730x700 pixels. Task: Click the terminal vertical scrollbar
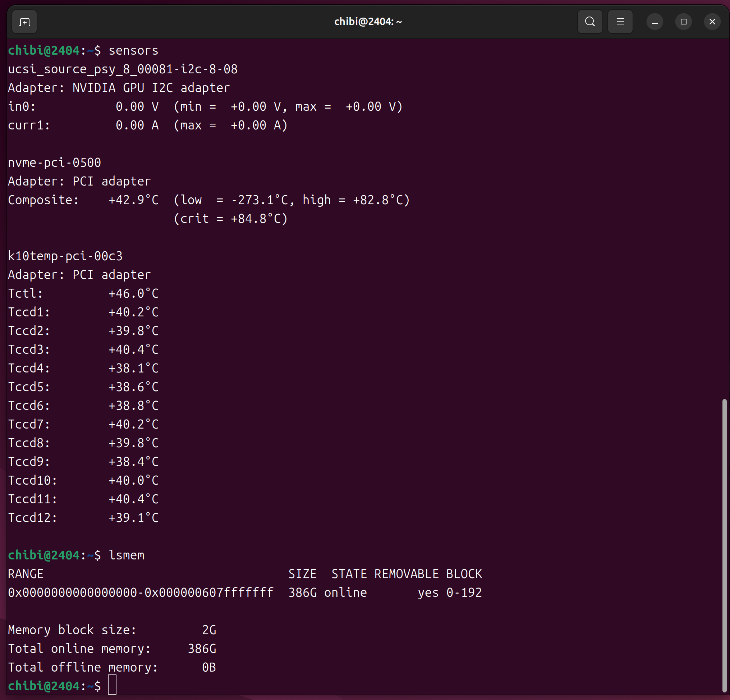[x=724, y=544]
